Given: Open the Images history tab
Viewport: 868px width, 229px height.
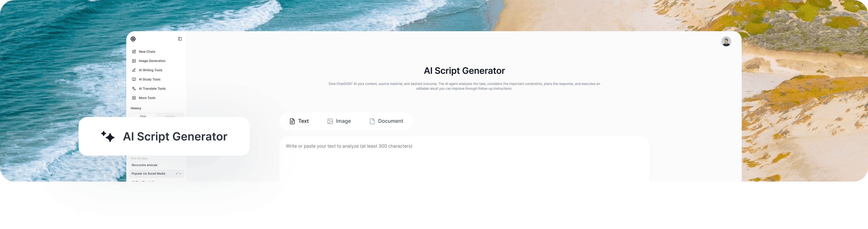Looking at the screenshot, I should (170, 116).
